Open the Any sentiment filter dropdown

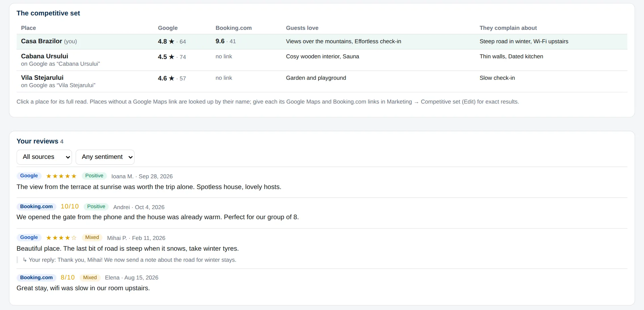(x=105, y=157)
